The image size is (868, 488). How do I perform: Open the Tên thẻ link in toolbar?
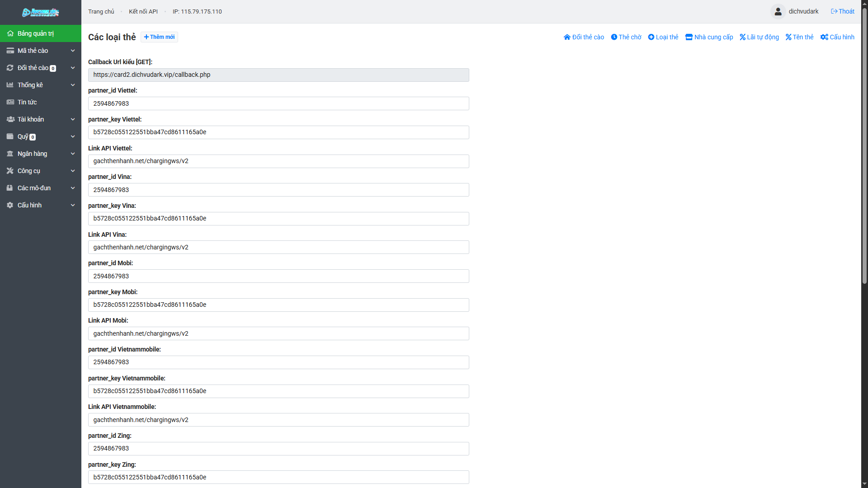coord(799,37)
